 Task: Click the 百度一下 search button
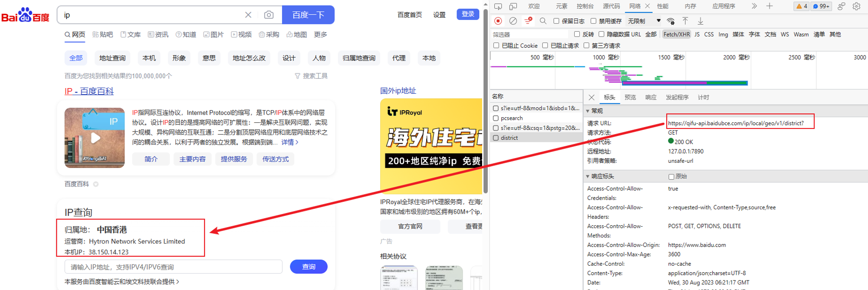308,15
